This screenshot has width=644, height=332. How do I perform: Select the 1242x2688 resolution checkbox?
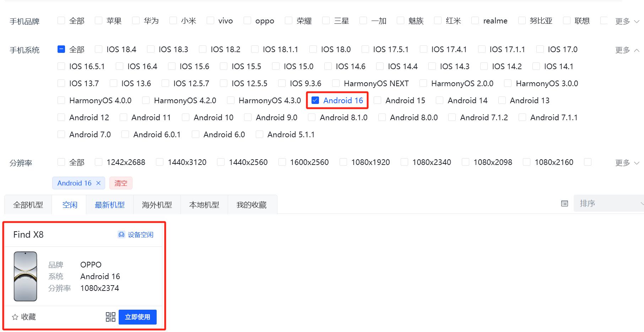98,162
